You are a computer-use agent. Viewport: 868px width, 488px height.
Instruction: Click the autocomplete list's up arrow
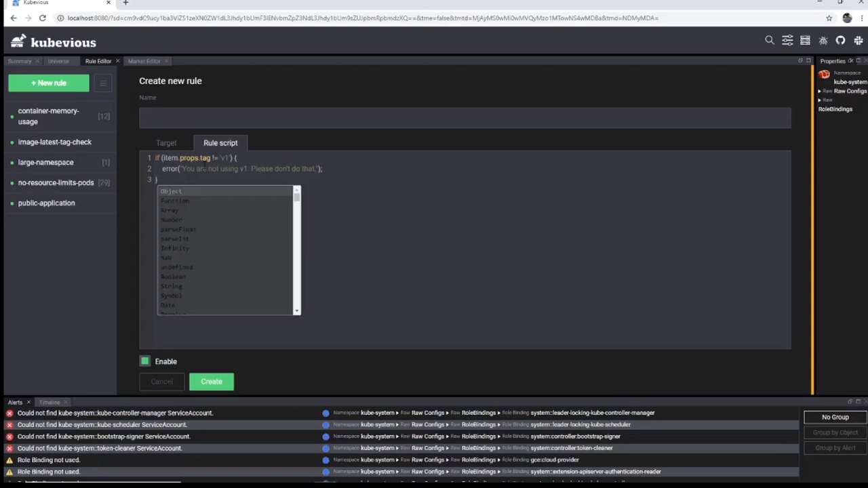click(296, 190)
